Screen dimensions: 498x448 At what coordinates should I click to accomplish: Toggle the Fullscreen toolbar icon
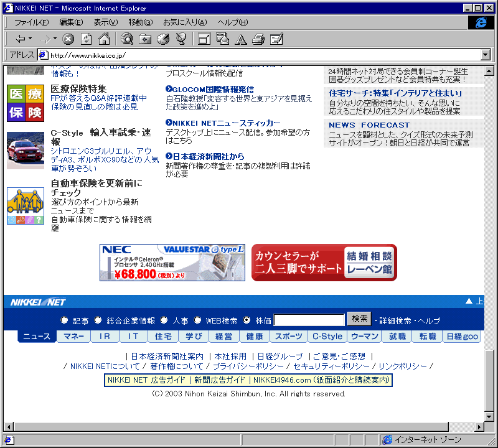[204, 39]
